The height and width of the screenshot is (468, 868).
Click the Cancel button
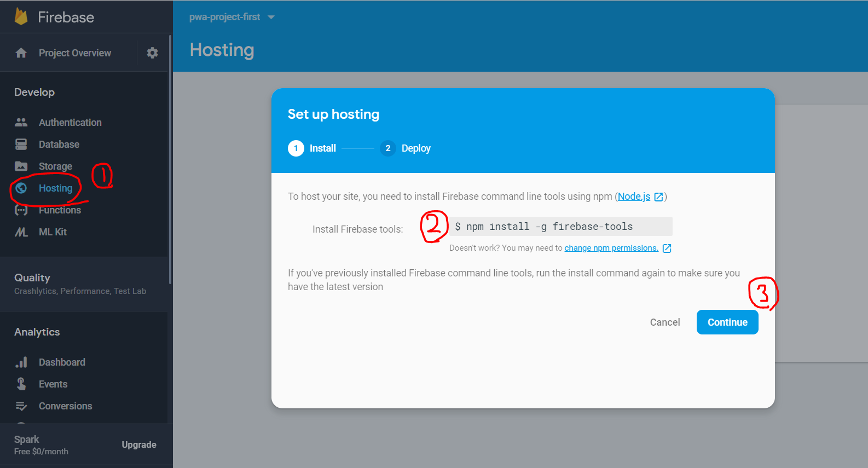(x=665, y=322)
